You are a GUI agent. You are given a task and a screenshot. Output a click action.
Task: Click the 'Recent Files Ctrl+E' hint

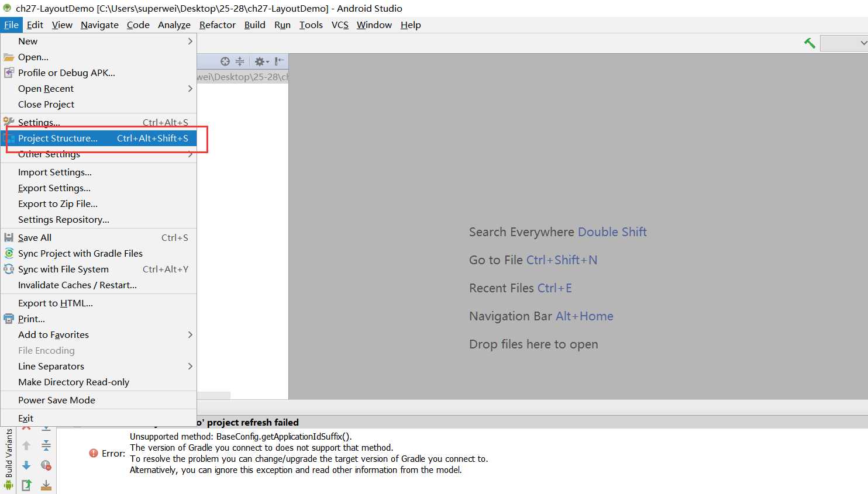click(521, 288)
